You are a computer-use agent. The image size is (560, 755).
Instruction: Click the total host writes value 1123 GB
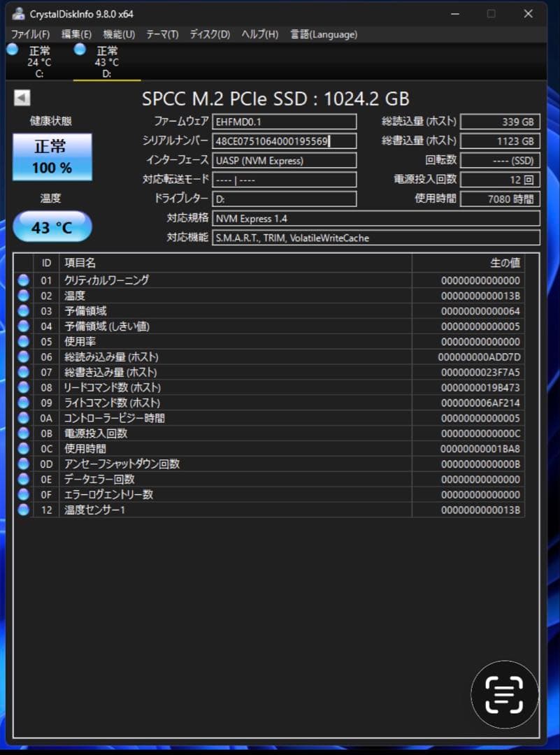click(x=500, y=141)
